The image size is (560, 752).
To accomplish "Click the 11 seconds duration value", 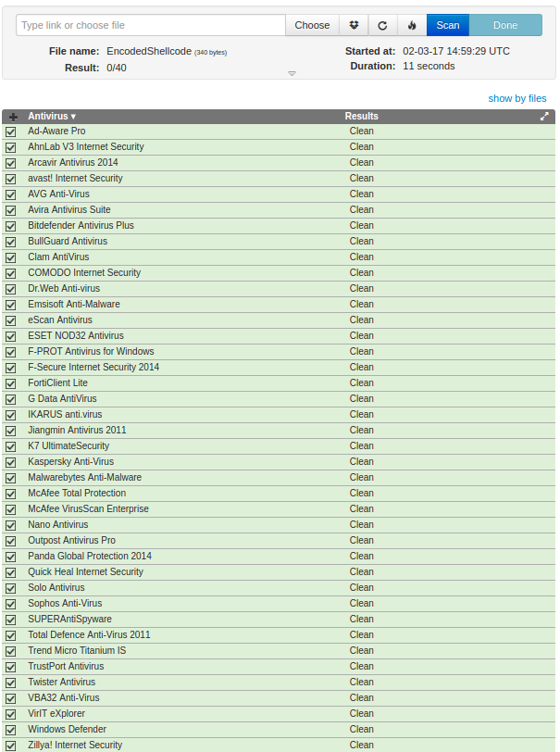I will (x=429, y=66).
